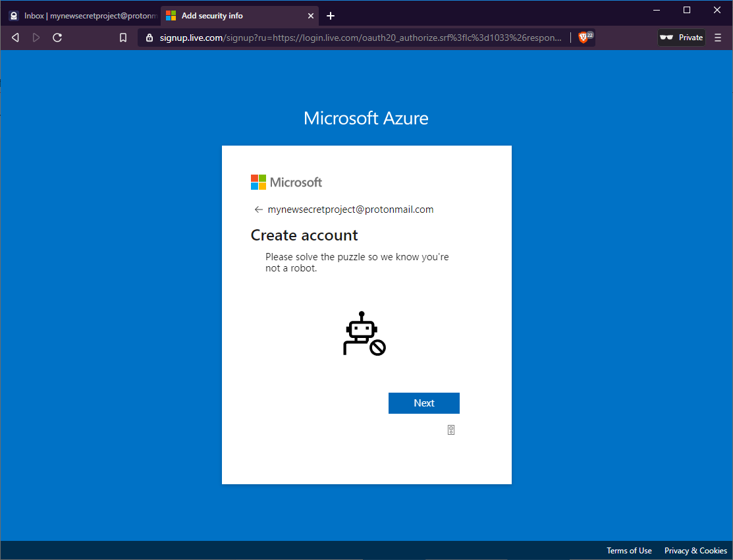The height and width of the screenshot is (560, 733).
Task: Go back using arrow beside email address
Action: (x=258, y=210)
